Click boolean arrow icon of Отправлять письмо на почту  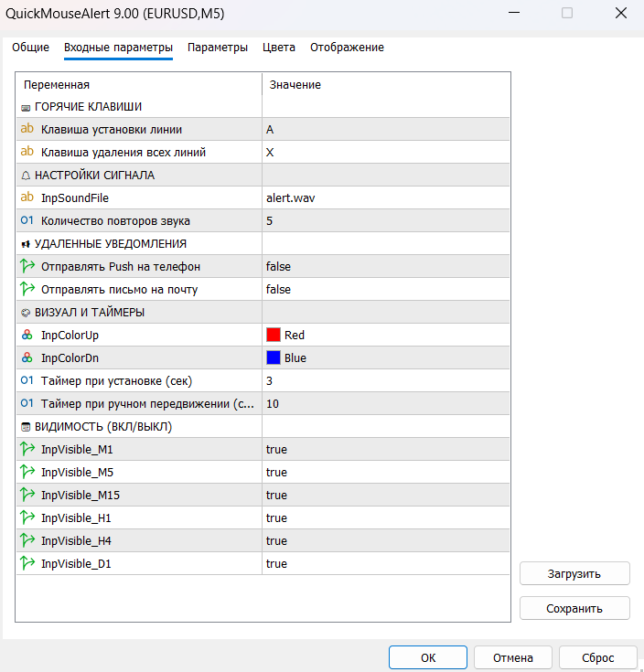point(27,288)
